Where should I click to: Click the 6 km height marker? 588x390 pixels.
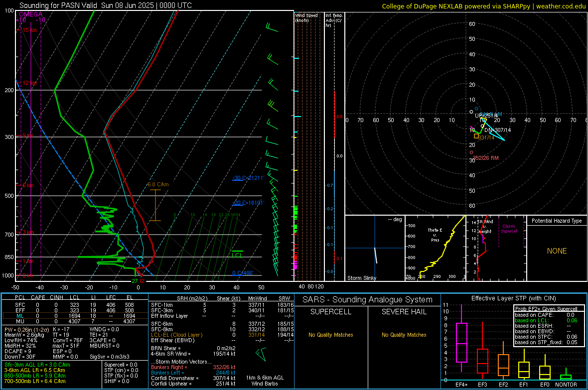click(28, 186)
